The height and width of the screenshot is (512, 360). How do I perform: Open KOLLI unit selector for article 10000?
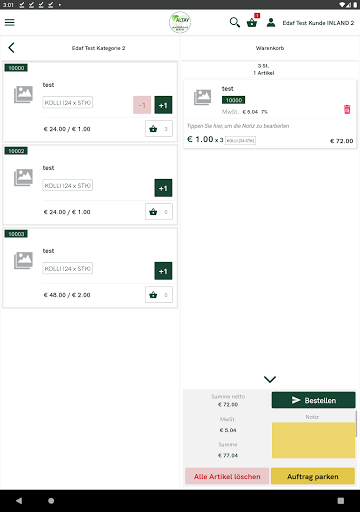tap(68, 102)
